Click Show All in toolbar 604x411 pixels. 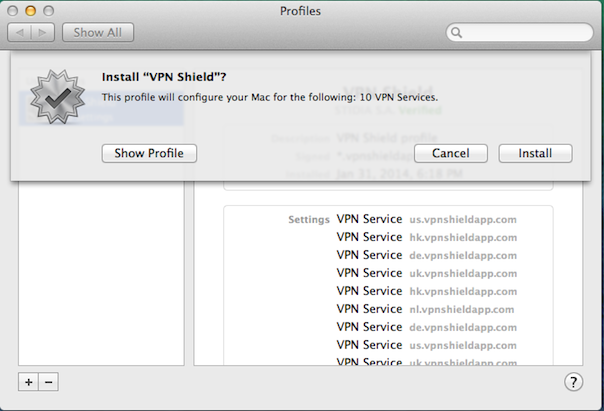click(98, 32)
